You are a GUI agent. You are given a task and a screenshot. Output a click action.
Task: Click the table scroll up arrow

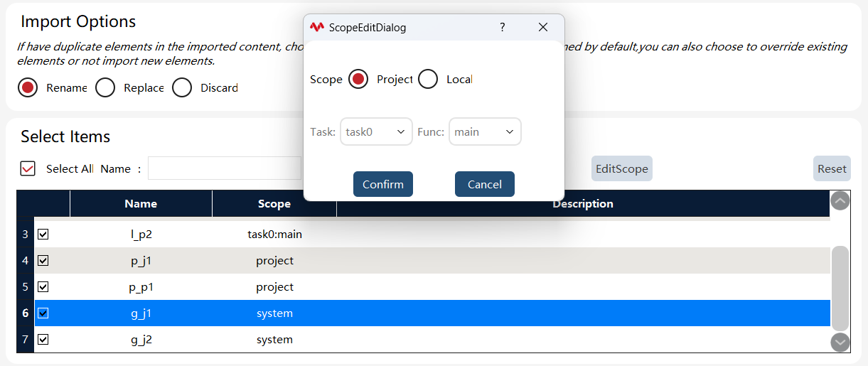(x=840, y=200)
